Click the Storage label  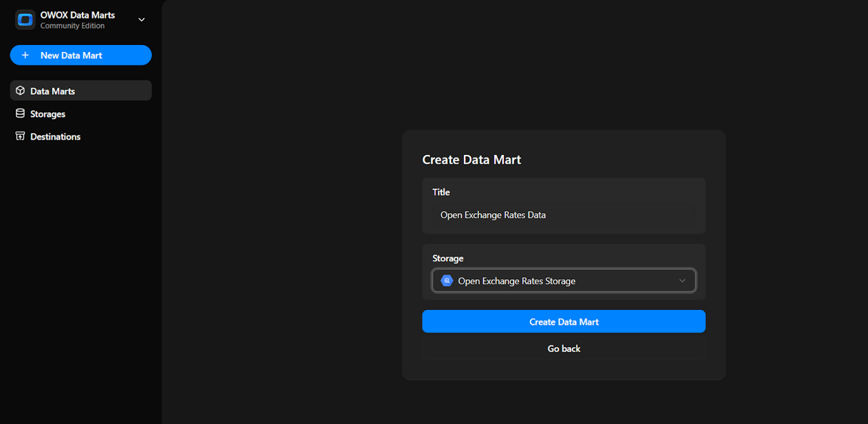[448, 258]
